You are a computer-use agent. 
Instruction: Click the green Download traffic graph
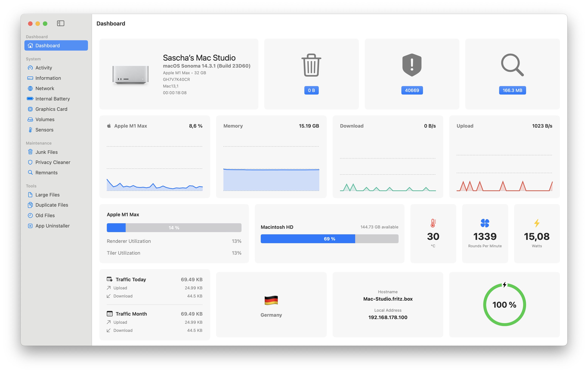pos(388,187)
